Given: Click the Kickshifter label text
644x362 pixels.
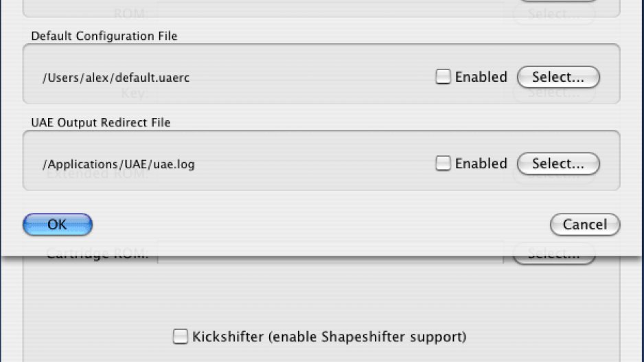Looking at the screenshot, I should [x=329, y=337].
